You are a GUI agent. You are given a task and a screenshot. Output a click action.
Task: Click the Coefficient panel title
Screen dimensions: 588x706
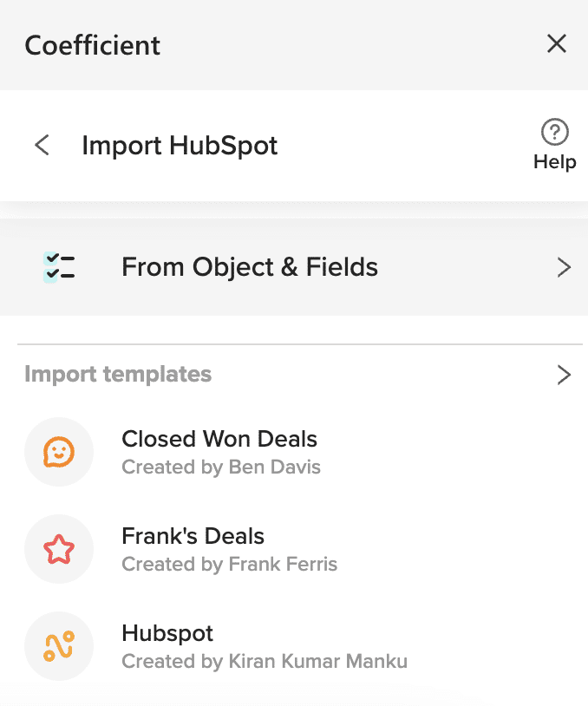(x=93, y=45)
